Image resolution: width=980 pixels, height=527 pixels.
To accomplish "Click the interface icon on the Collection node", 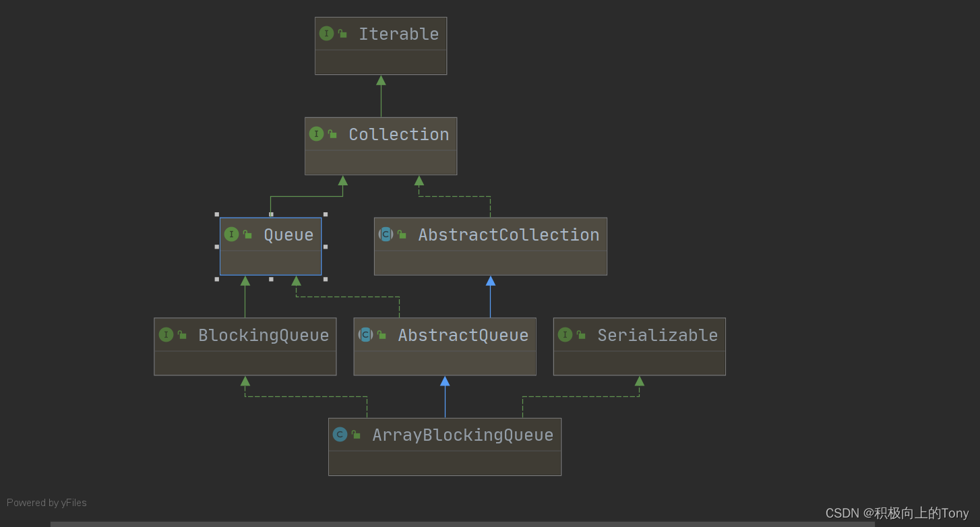I will tap(316, 133).
